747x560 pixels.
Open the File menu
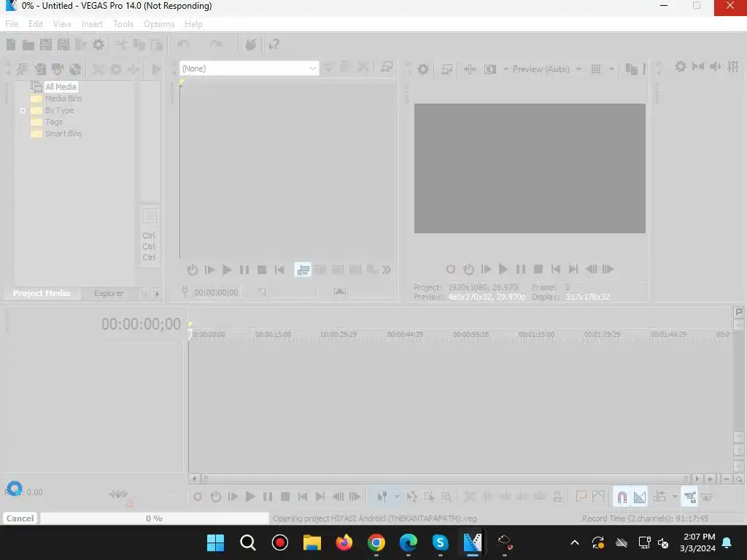pyautogui.click(x=12, y=24)
